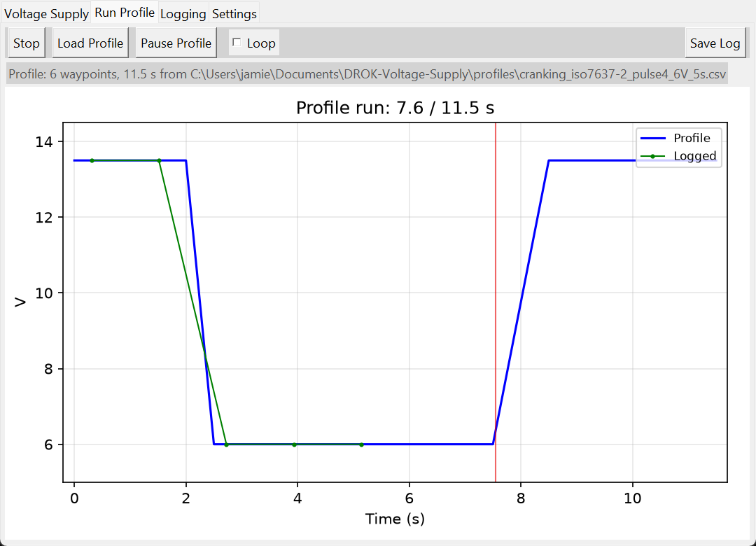Stop the running profile
Screen dimensions: 756x546
[x=27, y=43]
